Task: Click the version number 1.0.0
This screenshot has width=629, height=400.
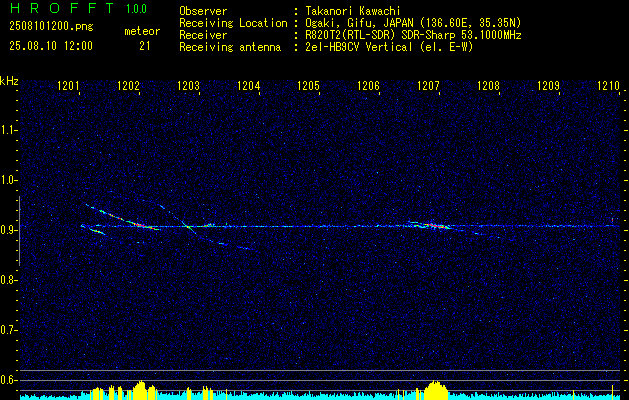Action: tap(136, 9)
